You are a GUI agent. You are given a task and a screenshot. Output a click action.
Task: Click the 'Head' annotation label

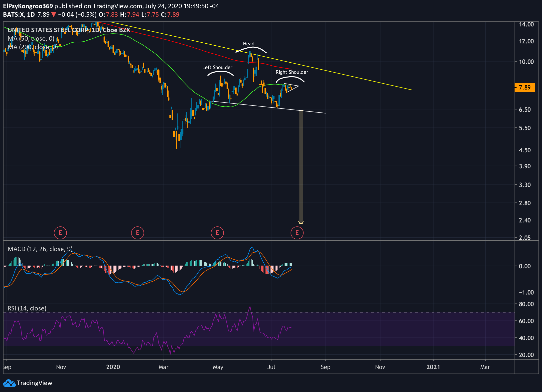click(x=249, y=44)
